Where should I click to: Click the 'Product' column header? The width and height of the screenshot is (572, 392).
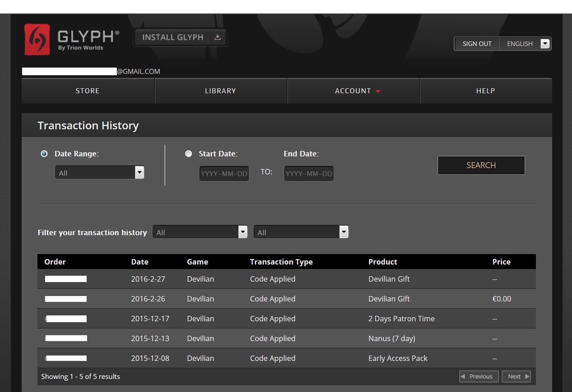tap(383, 262)
